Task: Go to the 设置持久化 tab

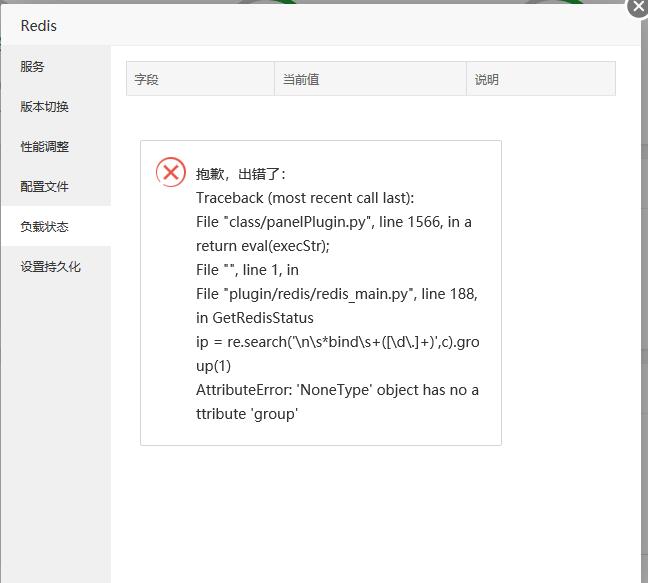Action: (56, 267)
